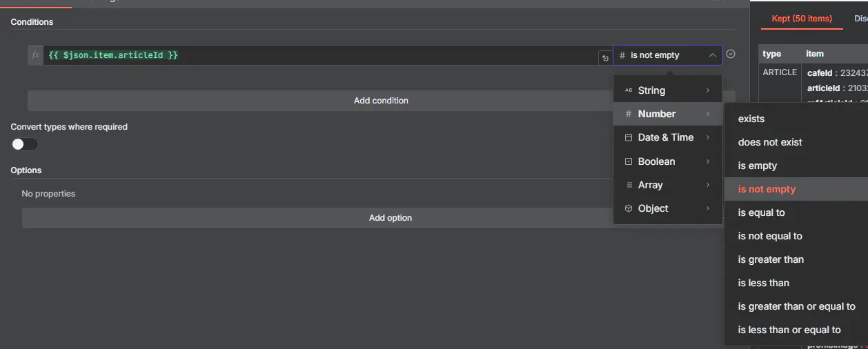The width and height of the screenshot is (868, 349).
Task: Click the expression editor icon beside the field
Action: [605, 58]
